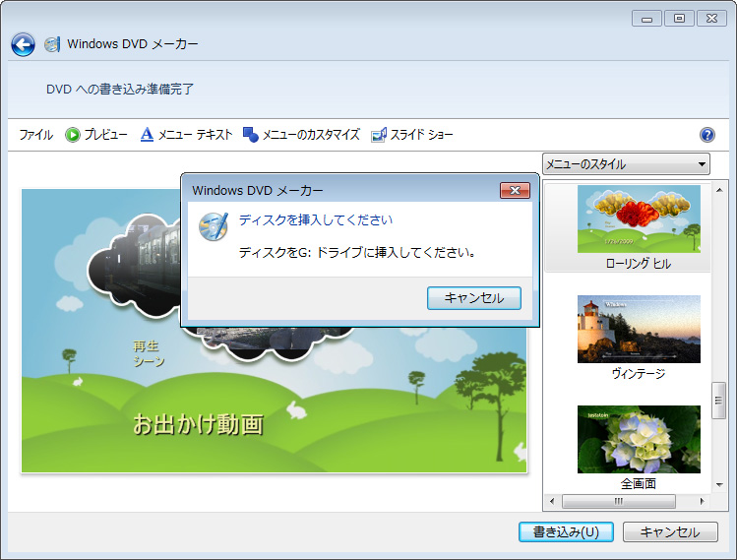The height and width of the screenshot is (560, 737).
Task: Minimize the Windows DVD Maker window
Action: coord(646,19)
